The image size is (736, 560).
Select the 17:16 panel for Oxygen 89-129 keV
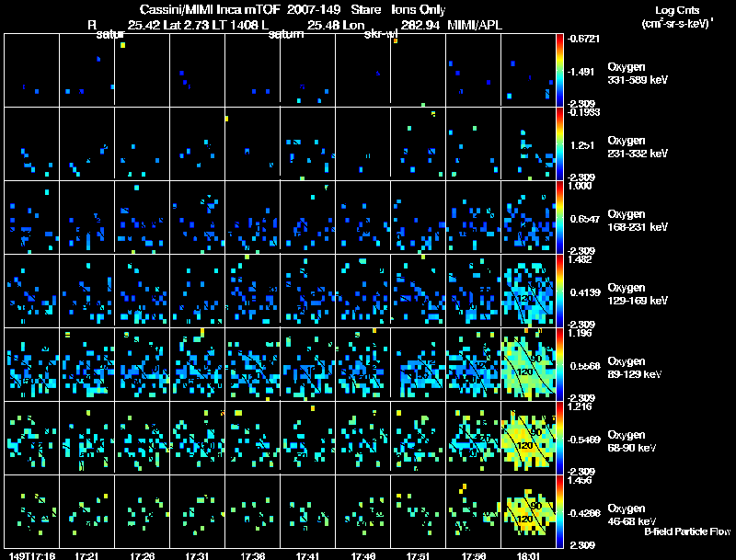(31, 364)
